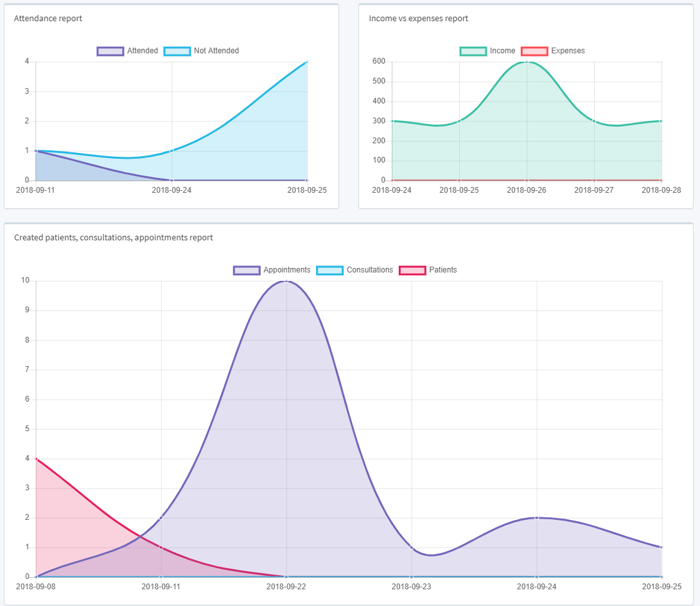Select Appointments point at 2018-09-25
This screenshot has width=700, height=606.
click(662, 548)
